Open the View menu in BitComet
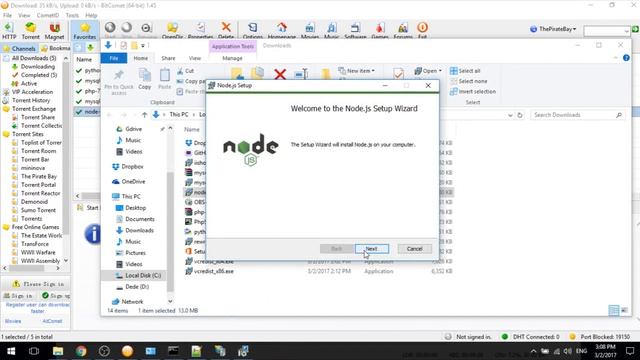The width and height of the screenshot is (640, 360). click(24, 15)
